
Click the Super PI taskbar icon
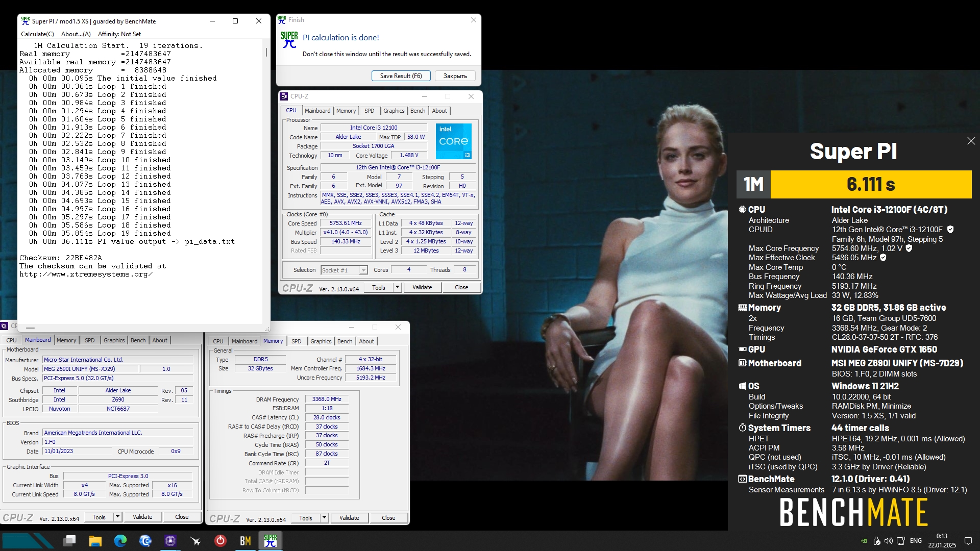click(271, 541)
